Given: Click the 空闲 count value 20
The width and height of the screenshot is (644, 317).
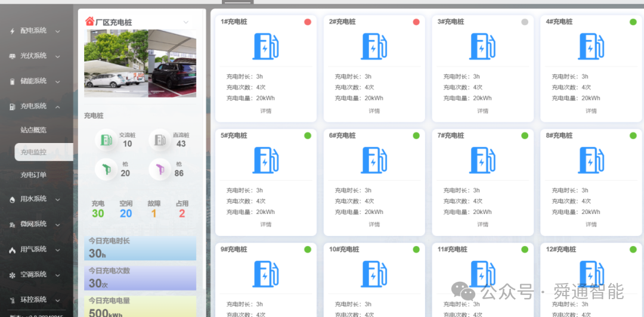Looking at the screenshot, I should click(126, 213).
